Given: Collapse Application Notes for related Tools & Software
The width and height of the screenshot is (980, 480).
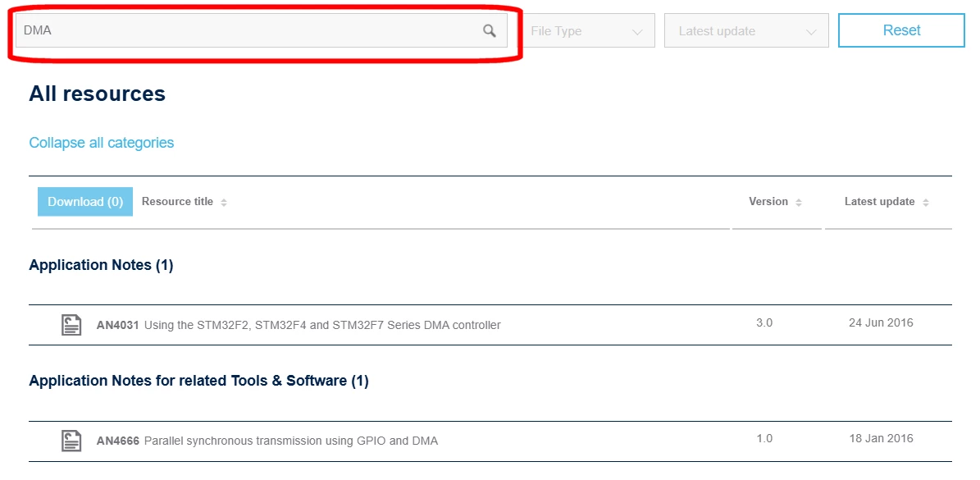Looking at the screenshot, I should [x=198, y=381].
